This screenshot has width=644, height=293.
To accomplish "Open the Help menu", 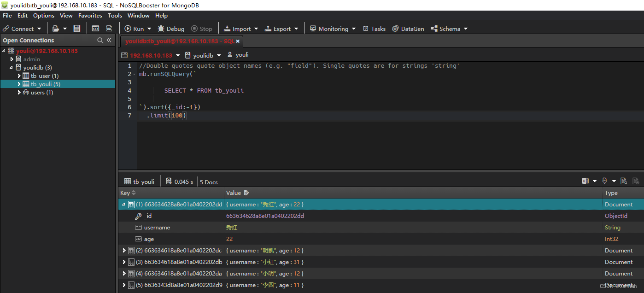I will pyautogui.click(x=161, y=15).
